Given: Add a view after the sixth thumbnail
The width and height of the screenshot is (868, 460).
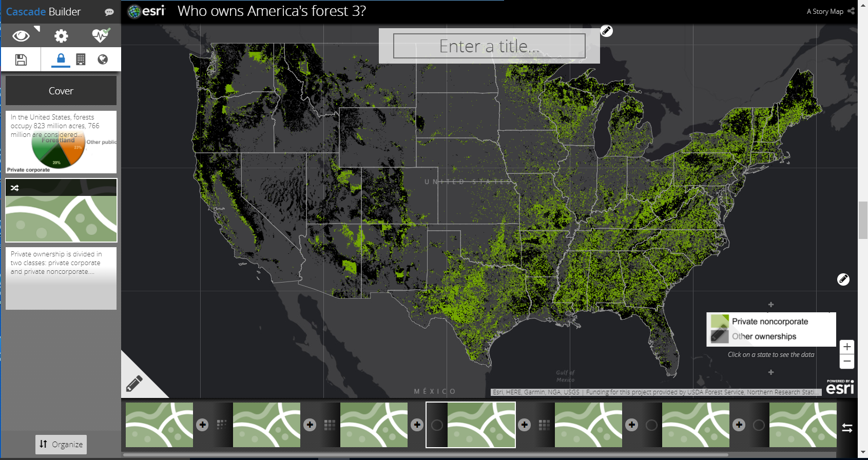Looking at the screenshot, I should click(x=739, y=425).
